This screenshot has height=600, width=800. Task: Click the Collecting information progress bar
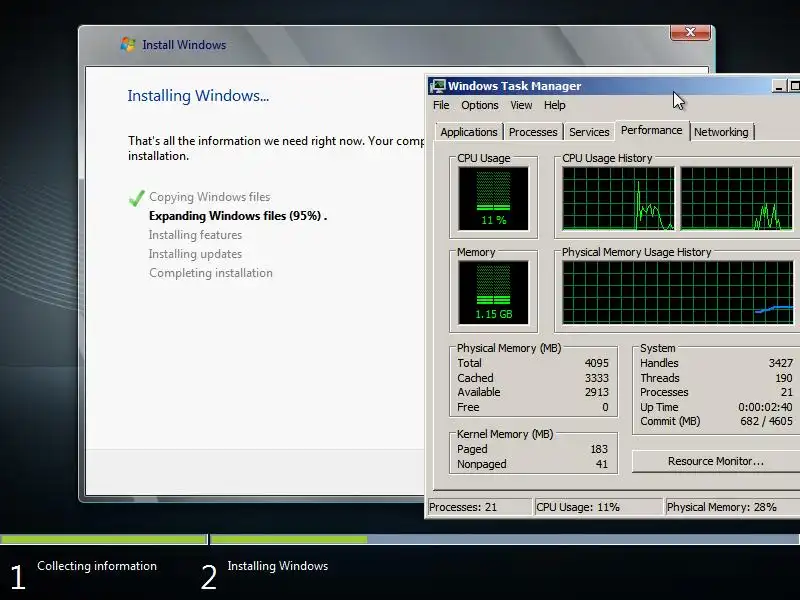click(x=104, y=539)
